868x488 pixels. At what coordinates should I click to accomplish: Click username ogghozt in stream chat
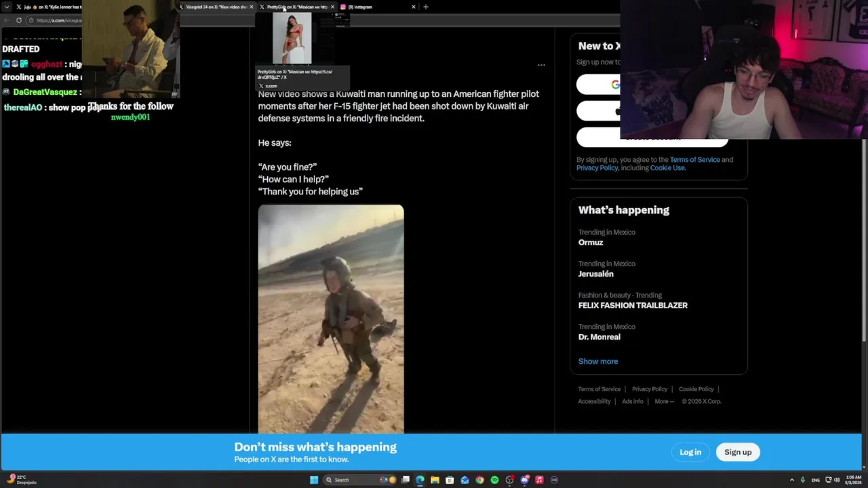[47, 64]
